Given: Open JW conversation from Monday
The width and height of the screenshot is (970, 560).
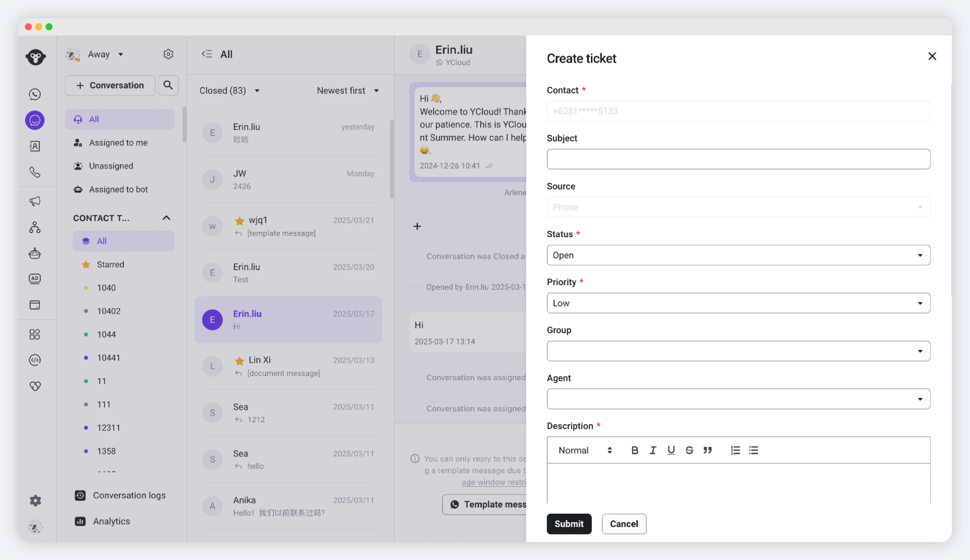Looking at the screenshot, I should click(x=288, y=180).
